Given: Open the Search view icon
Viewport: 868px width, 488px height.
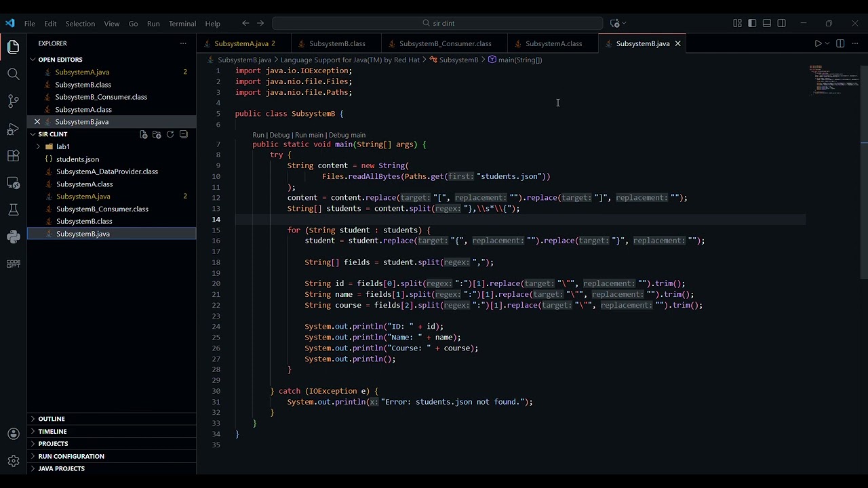Looking at the screenshot, I should coord(13,74).
